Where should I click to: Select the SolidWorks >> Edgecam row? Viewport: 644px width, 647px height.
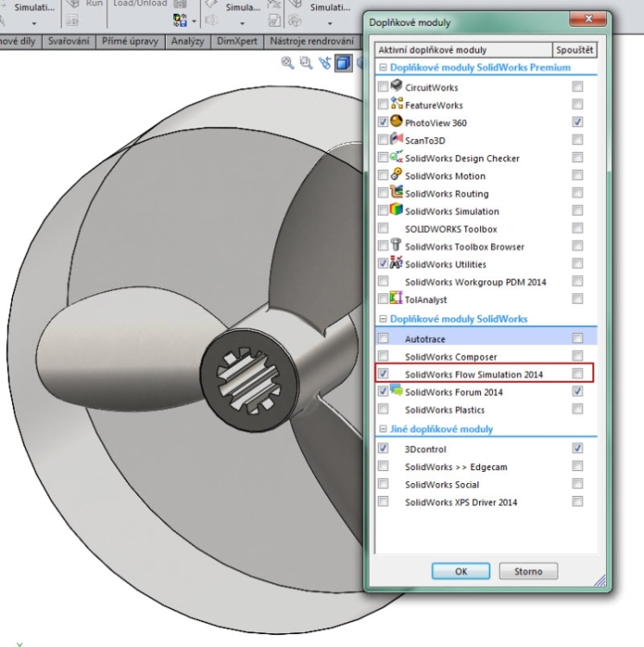486,467
